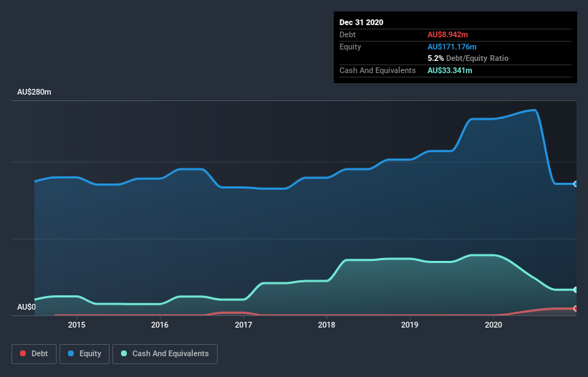588x377 pixels.
Task: Click the 2016 x-axis label
Action: coord(160,325)
